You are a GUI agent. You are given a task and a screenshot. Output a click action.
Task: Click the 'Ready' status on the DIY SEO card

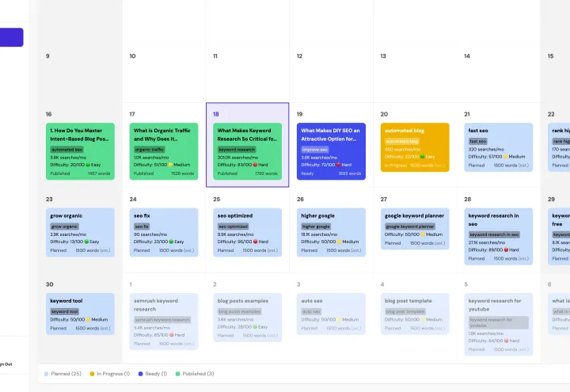tap(307, 173)
